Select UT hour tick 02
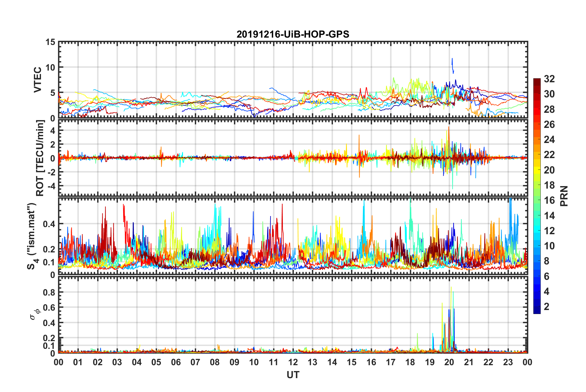Viewport: 586px width, 392px height. pyautogui.click(x=98, y=362)
